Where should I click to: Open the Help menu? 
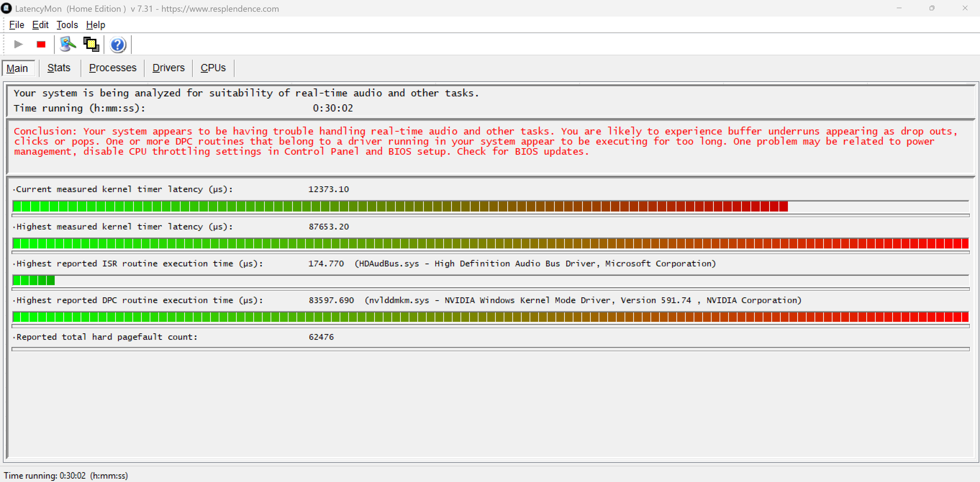[x=95, y=25]
